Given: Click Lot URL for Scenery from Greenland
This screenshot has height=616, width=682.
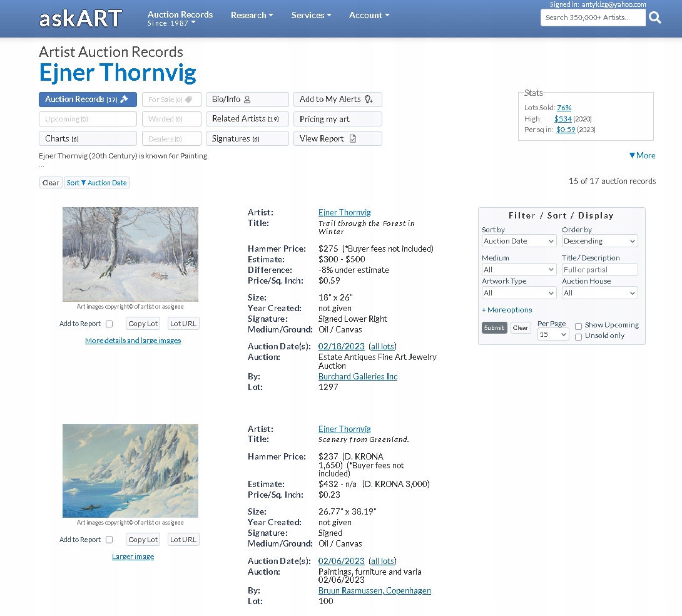Looking at the screenshot, I should [x=183, y=540].
